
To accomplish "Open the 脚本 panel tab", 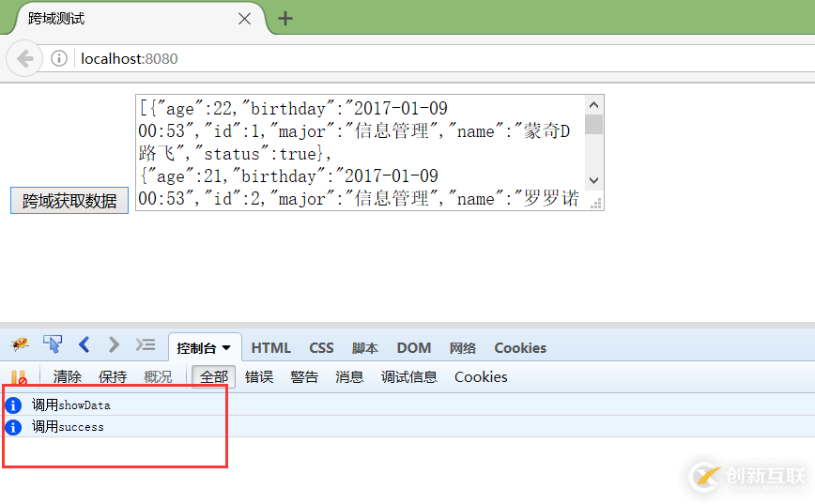I will click(365, 347).
